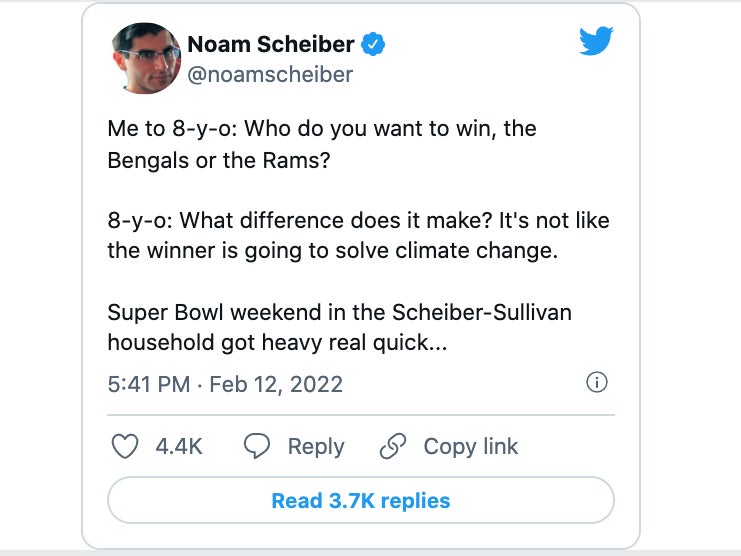Click the Twitter bird logo
Image resolution: width=741 pixels, height=556 pixels.
[596, 42]
